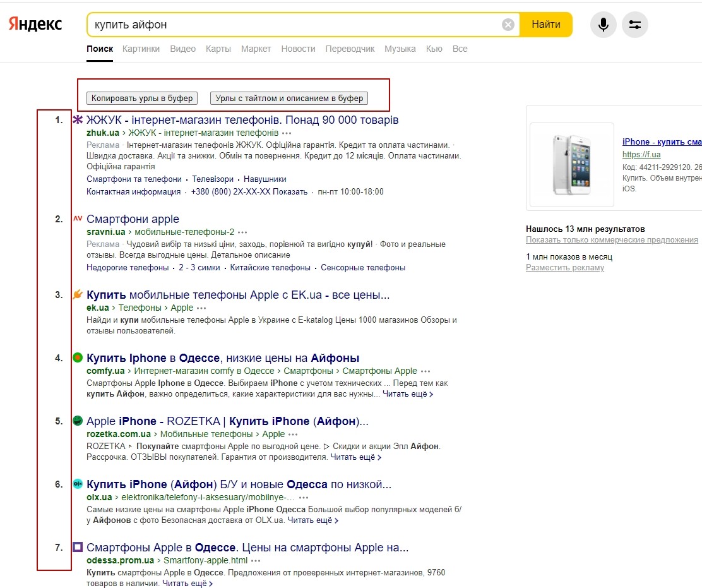Open the three-dot menu beside rozetka.com.ua URL

(x=293, y=435)
